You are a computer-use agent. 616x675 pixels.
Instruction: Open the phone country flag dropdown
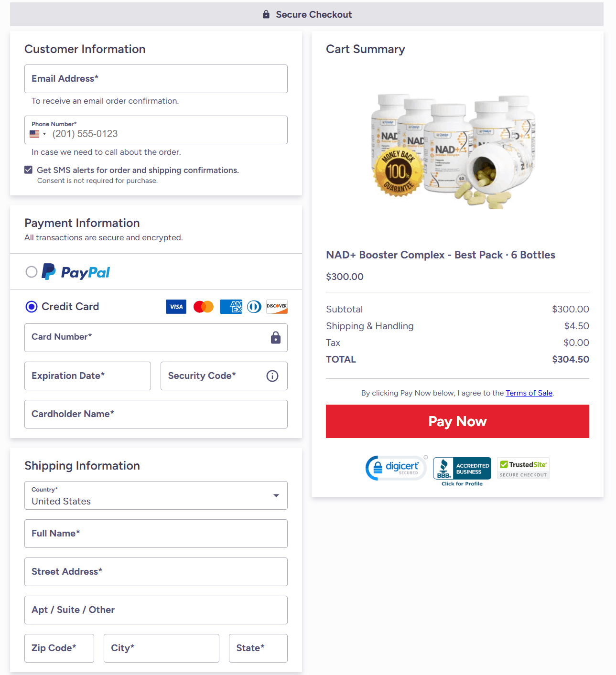(38, 134)
